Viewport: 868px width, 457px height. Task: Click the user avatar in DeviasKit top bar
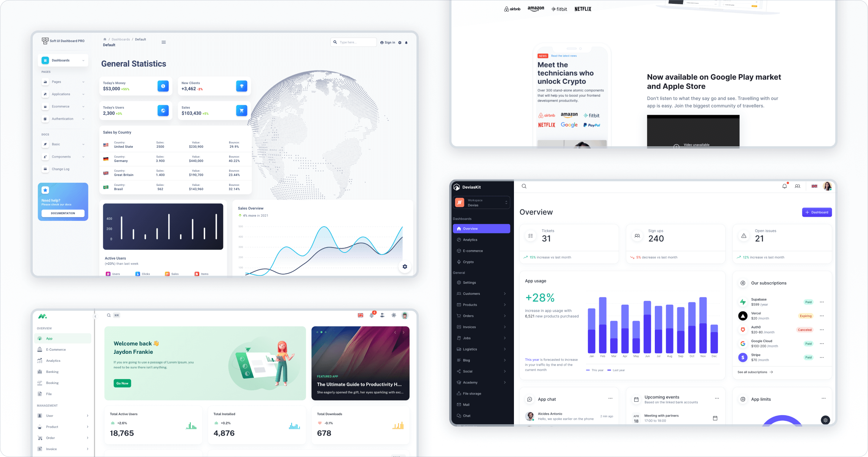827,186
